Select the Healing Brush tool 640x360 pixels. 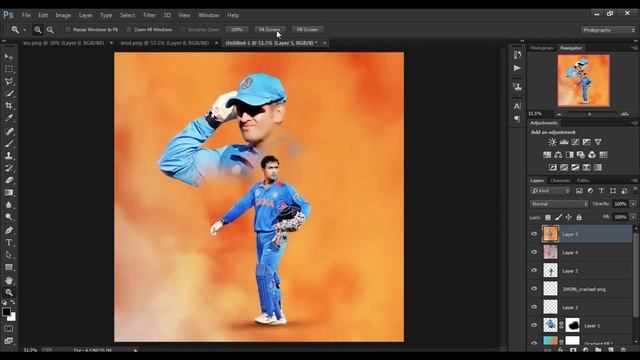[9, 131]
